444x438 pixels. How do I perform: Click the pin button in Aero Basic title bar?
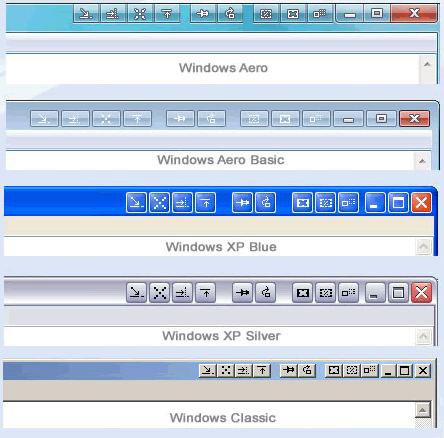coord(180,118)
